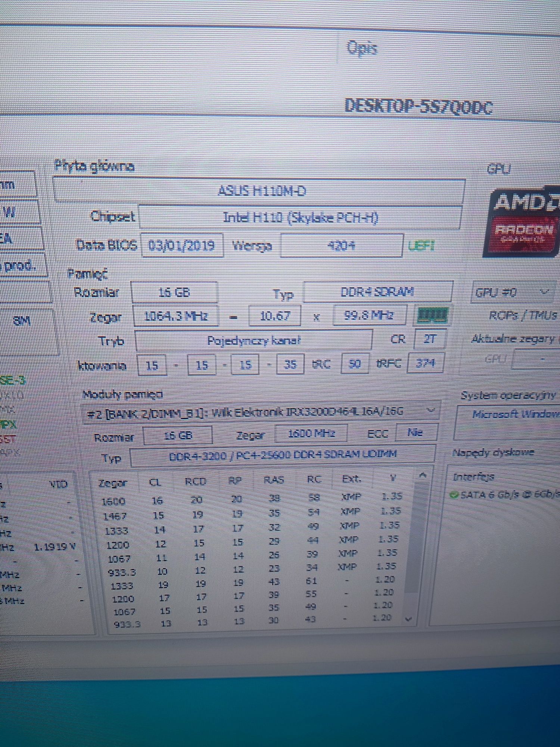Select the 933.3 row with CL 10
This screenshot has width=560, height=747.
(252, 569)
